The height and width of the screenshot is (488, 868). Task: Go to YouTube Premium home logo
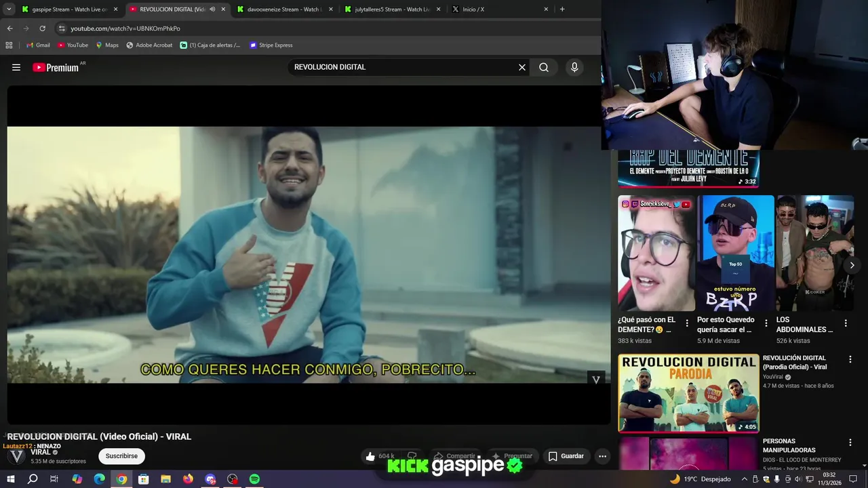(56, 67)
